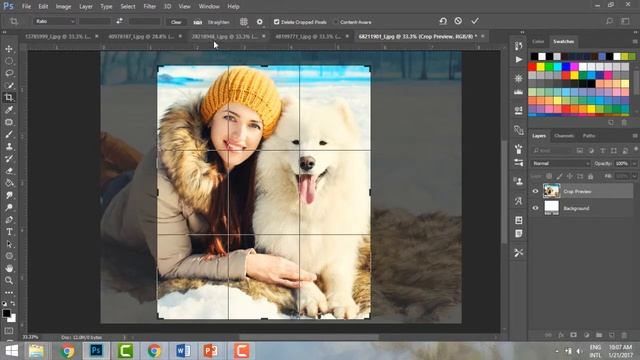Click the Clear button in options bar

click(x=176, y=22)
